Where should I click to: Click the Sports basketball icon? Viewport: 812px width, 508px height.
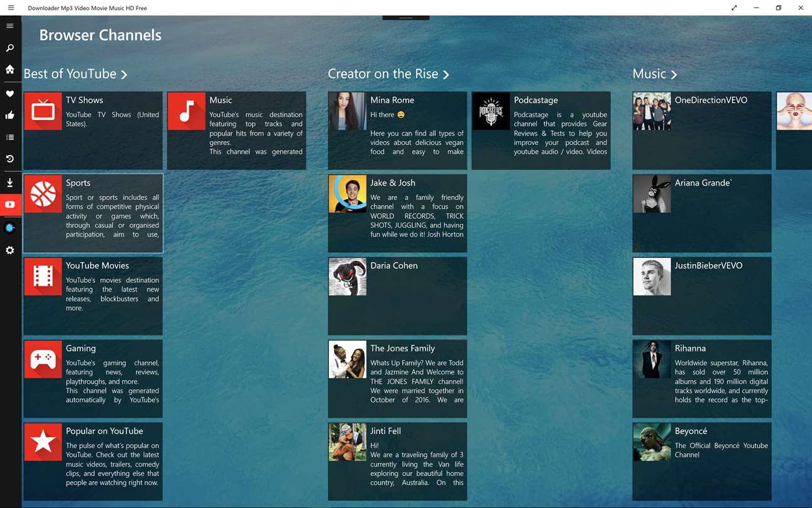click(43, 194)
